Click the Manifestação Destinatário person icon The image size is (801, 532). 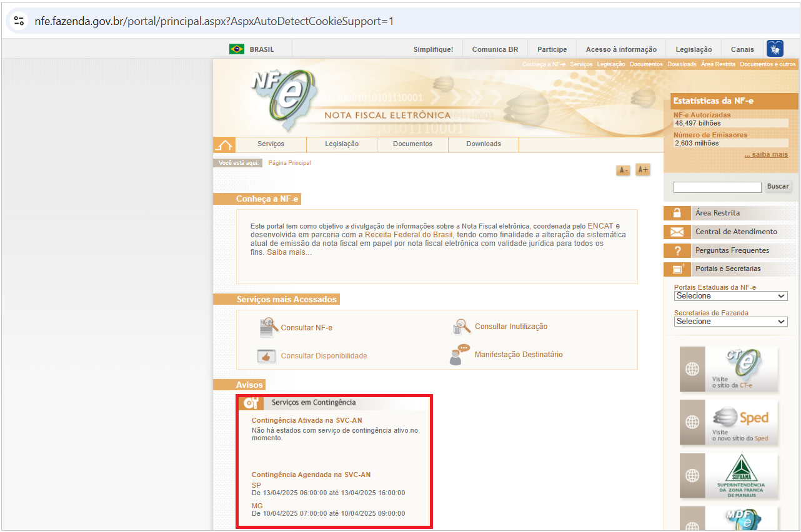tap(459, 355)
